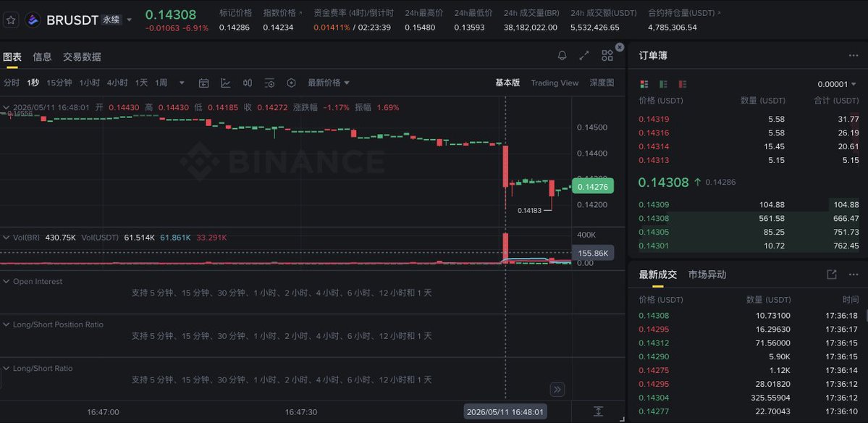The width and height of the screenshot is (868, 423).
Task: Click the trade at 17:36:18
Action: [x=749, y=316]
